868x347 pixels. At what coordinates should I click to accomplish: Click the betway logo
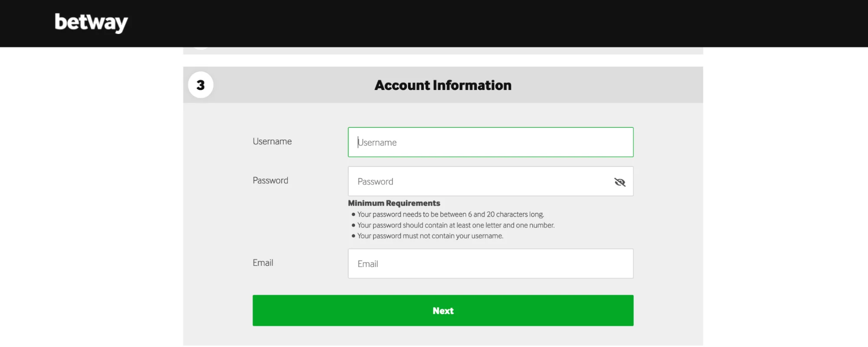point(91,23)
